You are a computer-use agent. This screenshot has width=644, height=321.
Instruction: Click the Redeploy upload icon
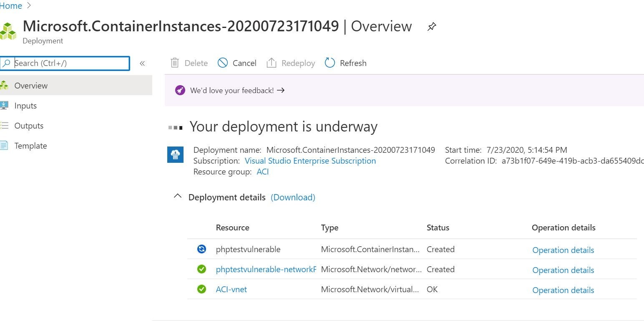(272, 63)
